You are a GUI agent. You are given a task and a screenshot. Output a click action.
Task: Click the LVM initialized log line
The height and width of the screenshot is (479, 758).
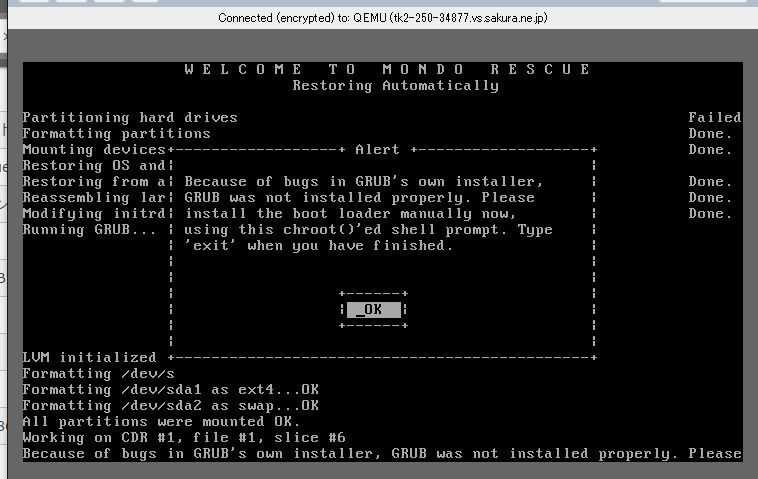point(90,358)
